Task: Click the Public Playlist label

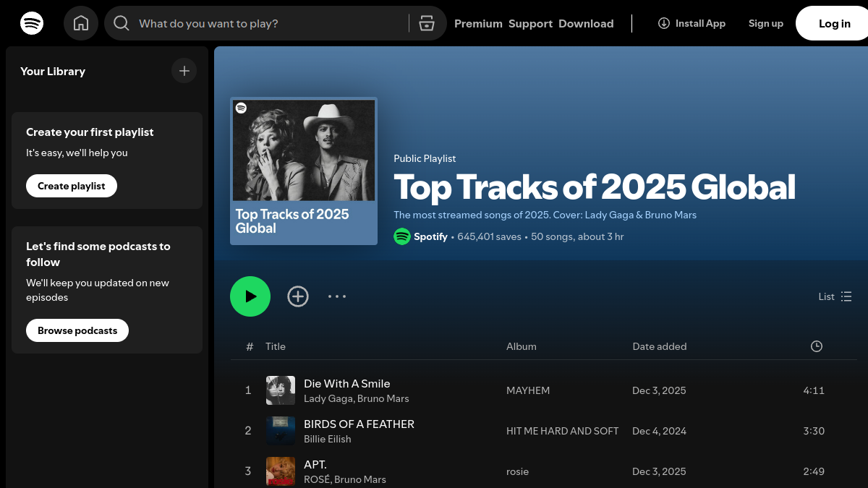Action: (425, 158)
